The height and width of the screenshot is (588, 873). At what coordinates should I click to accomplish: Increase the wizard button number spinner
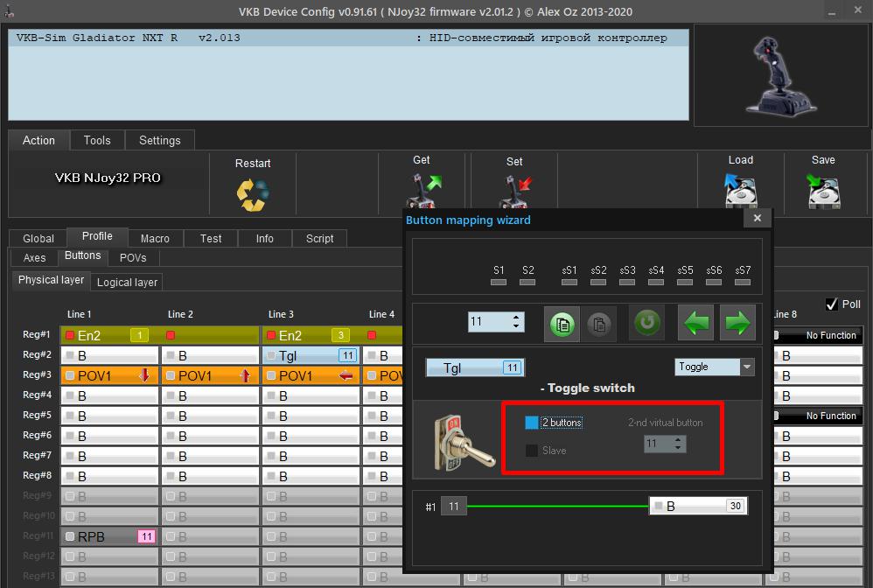pos(516,318)
